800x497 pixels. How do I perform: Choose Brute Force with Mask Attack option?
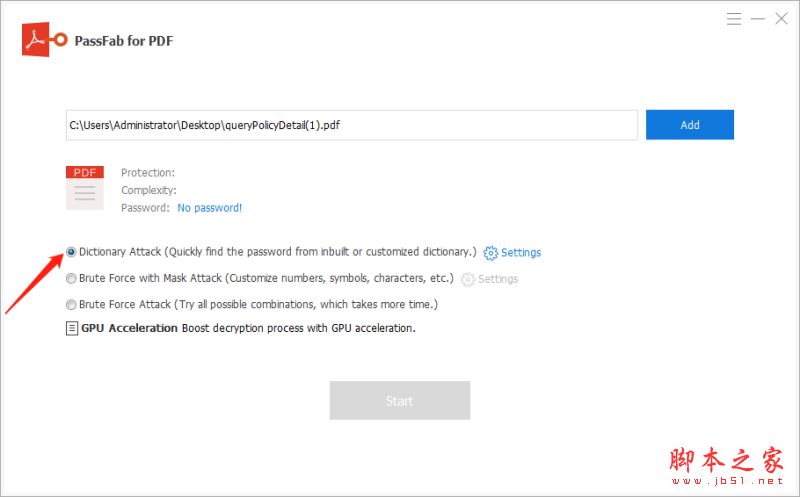[71, 279]
